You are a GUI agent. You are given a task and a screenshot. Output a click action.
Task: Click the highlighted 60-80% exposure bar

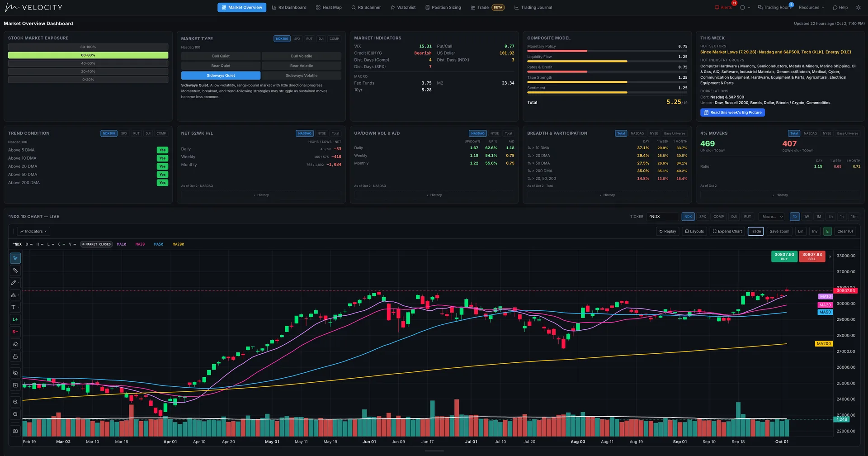click(88, 55)
